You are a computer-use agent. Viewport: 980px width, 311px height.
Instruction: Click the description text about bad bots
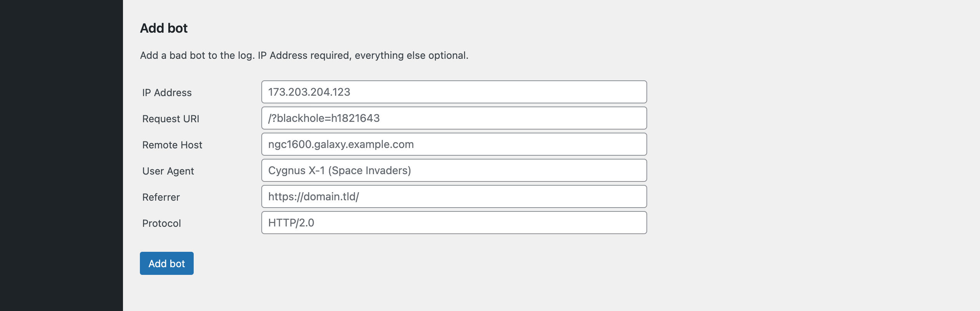coord(304,55)
